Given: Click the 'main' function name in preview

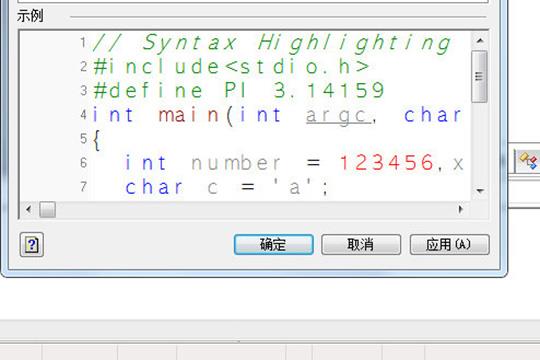Looking at the screenshot, I should pos(188,115).
